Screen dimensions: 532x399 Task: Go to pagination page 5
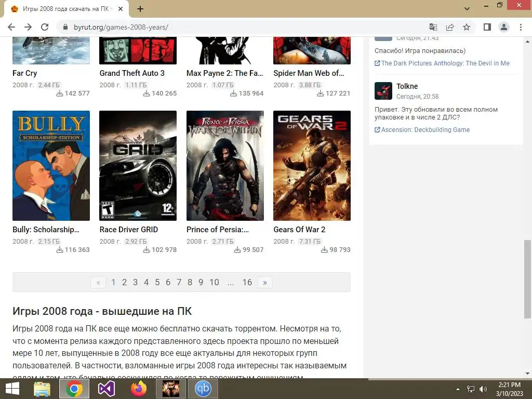(x=157, y=282)
